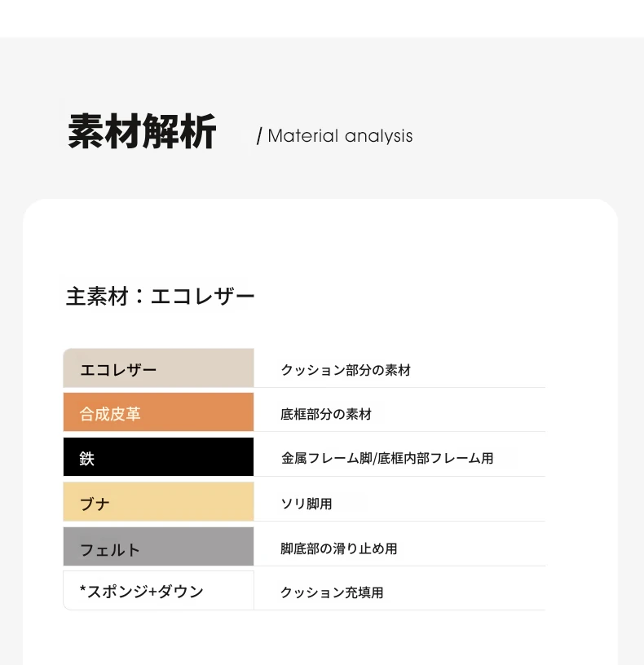
Task: Click the gray フェルト swatch cell
Action: [x=159, y=546]
